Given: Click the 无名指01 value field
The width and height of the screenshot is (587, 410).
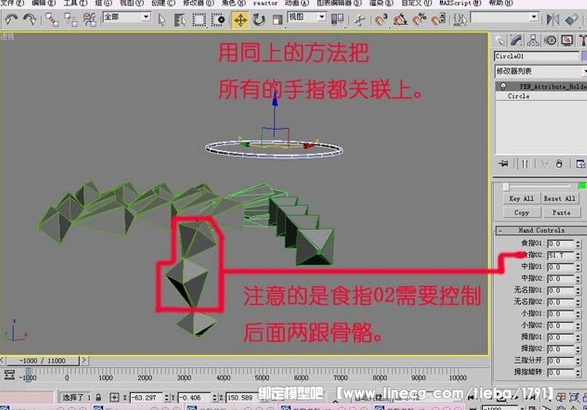Looking at the screenshot, I should (560, 291).
